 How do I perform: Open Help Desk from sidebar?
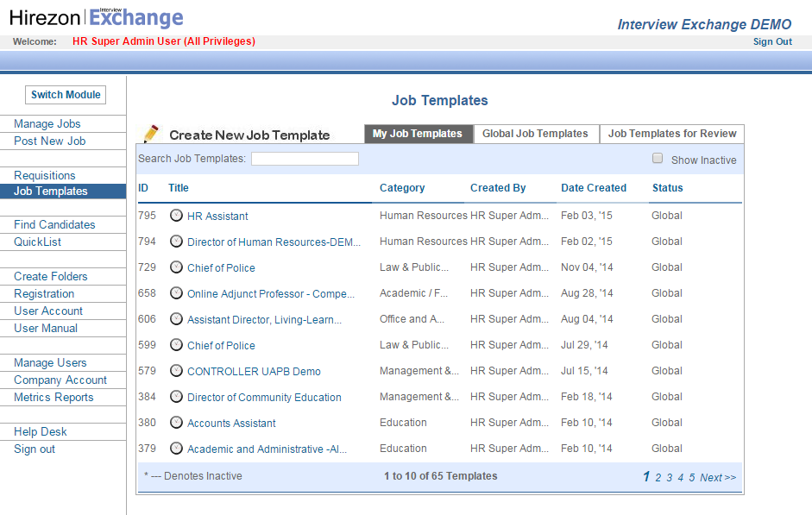tap(41, 431)
